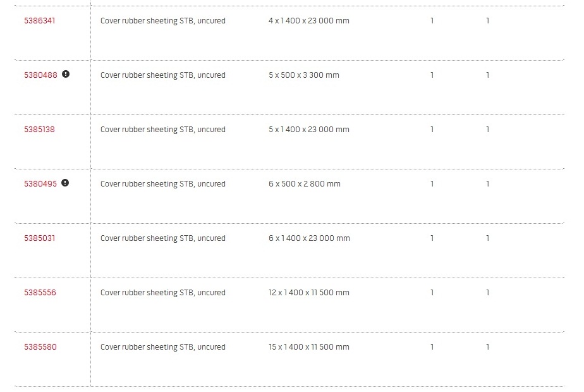The width and height of the screenshot is (584, 392).
Task: Click the last quantity value in 5385031 row
Action: click(x=487, y=238)
